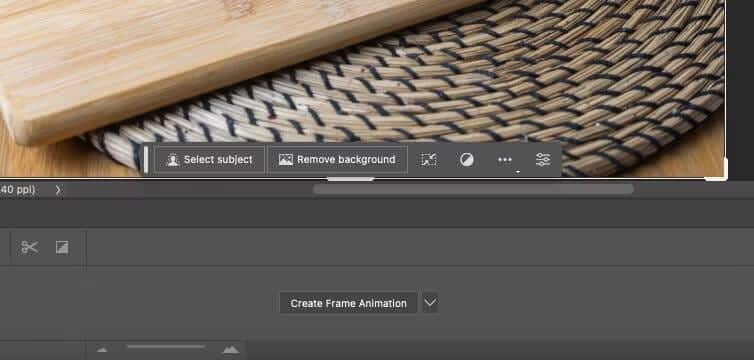Viewport: 754px width, 360px height.
Task: Click Remove background in the contextual bar
Action: [337, 160]
